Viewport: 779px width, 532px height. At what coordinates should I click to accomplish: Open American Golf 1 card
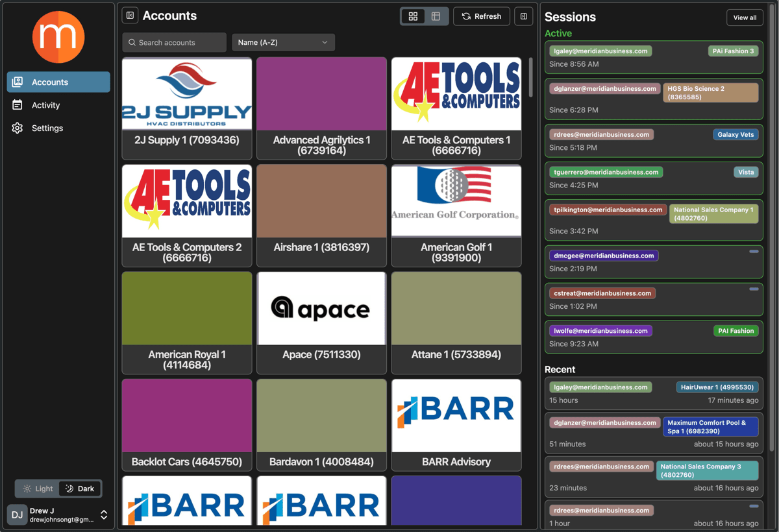pos(456,215)
